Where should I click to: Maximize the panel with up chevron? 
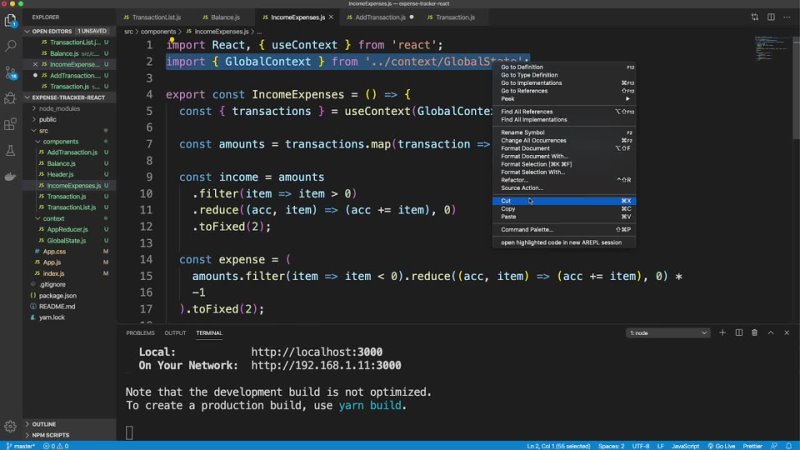pos(771,333)
